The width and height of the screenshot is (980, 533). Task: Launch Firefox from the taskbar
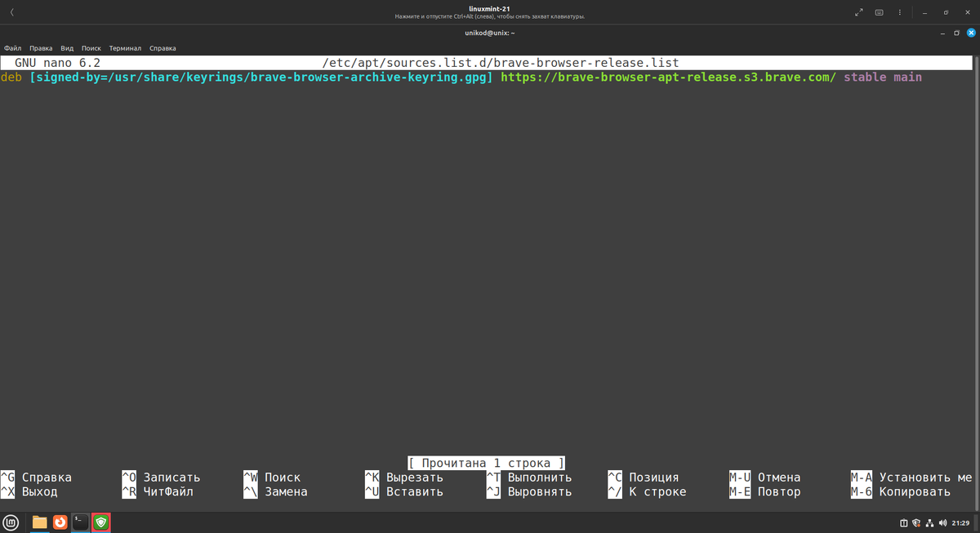(60, 522)
